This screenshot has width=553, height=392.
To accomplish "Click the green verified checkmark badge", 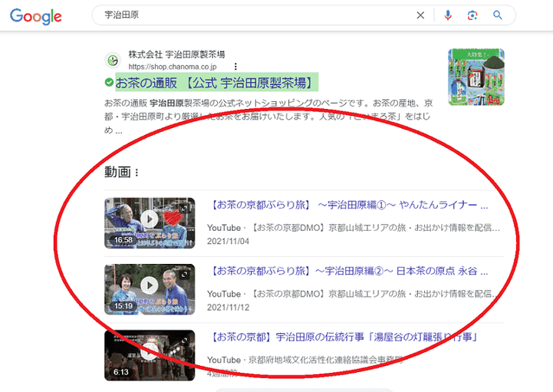I will pyautogui.click(x=109, y=82).
